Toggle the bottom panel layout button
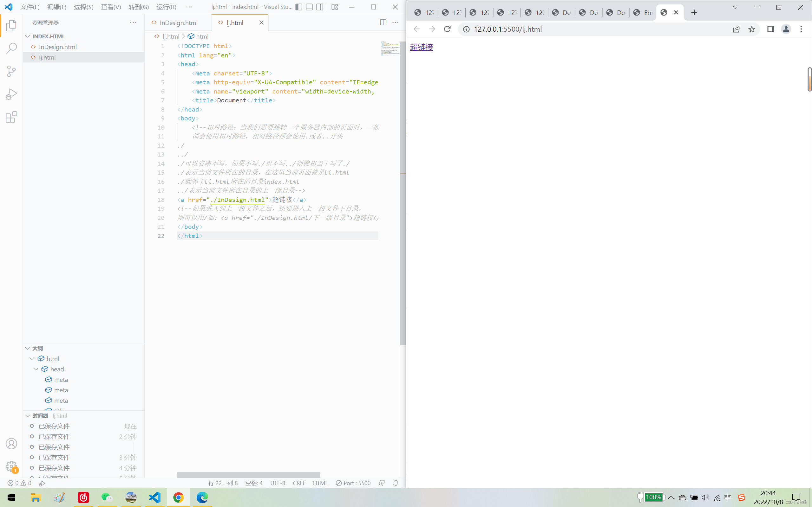The width and height of the screenshot is (812, 507). (309, 7)
